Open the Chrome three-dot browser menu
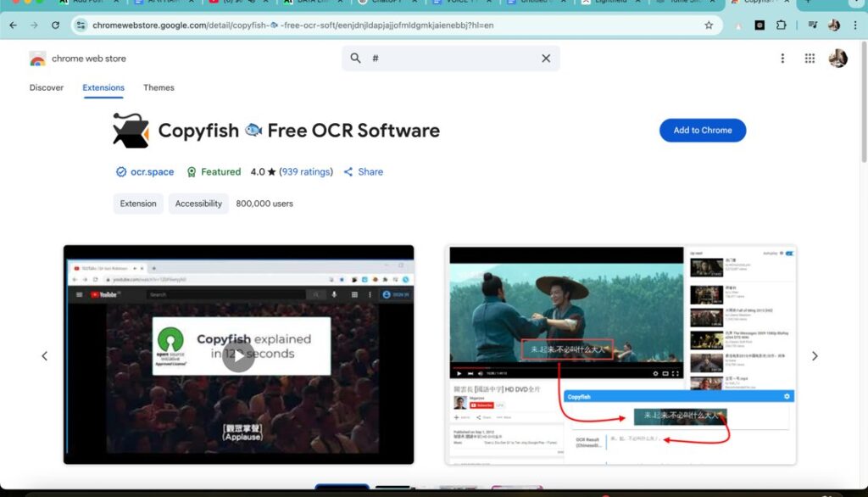 click(855, 25)
